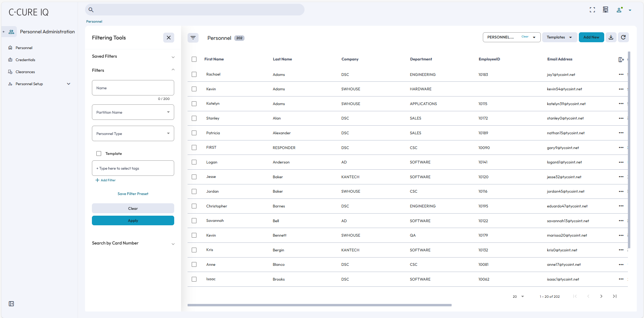The width and height of the screenshot is (644, 318).
Task: Click the download export icon
Action: (x=611, y=37)
